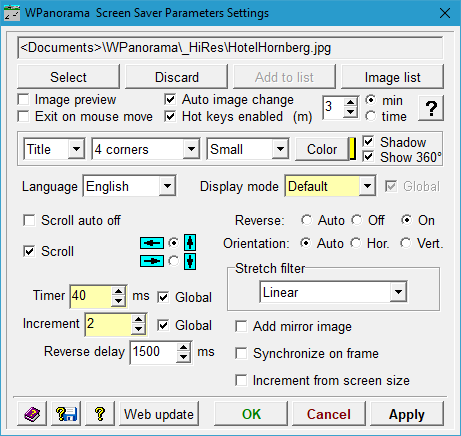Click the Apply button
The image size is (461, 436).
[407, 414]
